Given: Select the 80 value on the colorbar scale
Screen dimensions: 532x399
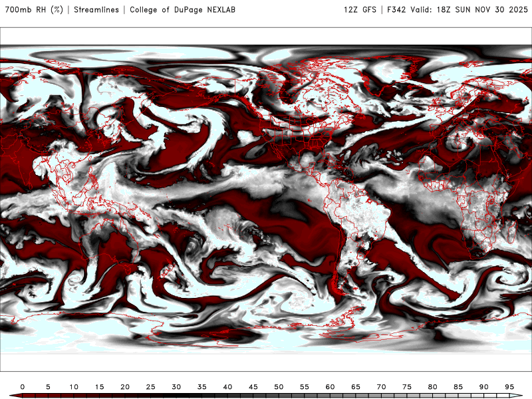Looking at the screenshot, I should point(432,387).
